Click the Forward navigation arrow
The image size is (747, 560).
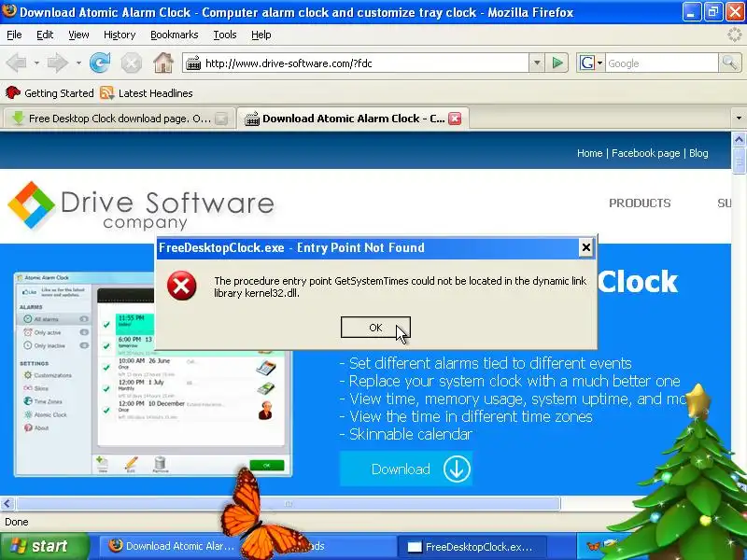(58, 63)
